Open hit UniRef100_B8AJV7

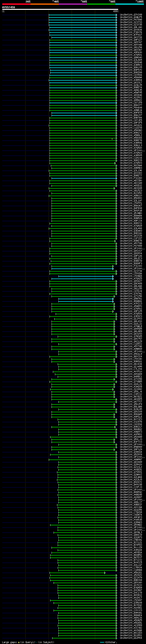point(131,115)
